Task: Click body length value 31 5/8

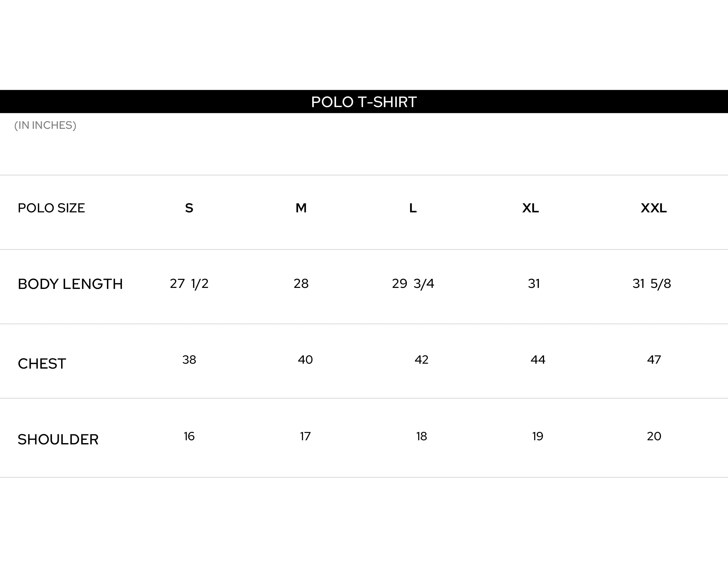Action: point(652,284)
